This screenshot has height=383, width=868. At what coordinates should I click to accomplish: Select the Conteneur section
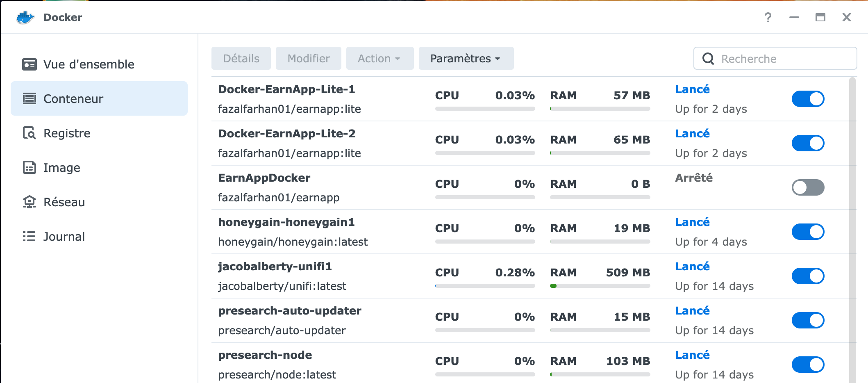99,98
